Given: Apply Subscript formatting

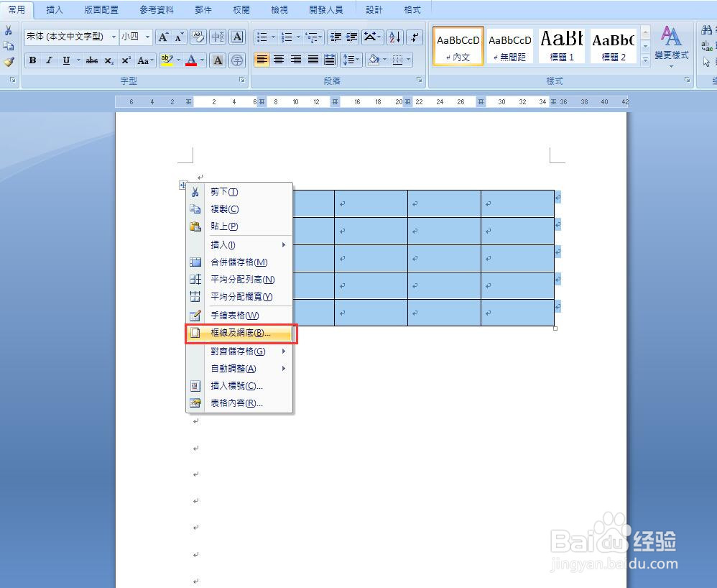Looking at the screenshot, I should point(108,60).
